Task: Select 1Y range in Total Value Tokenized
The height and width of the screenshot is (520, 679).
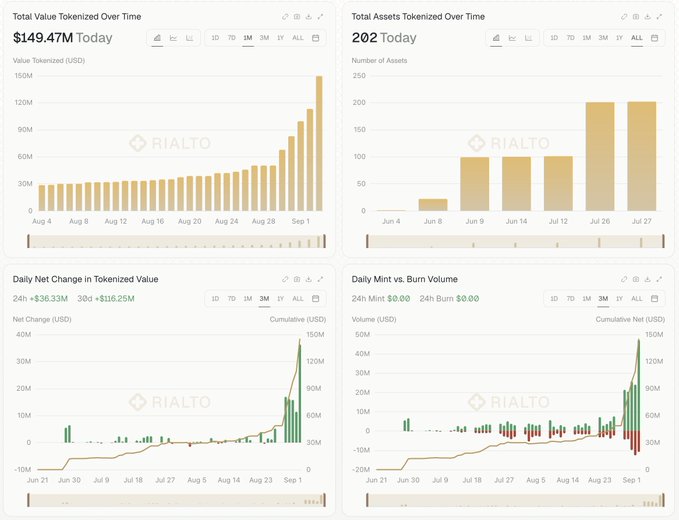Action: click(x=281, y=38)
